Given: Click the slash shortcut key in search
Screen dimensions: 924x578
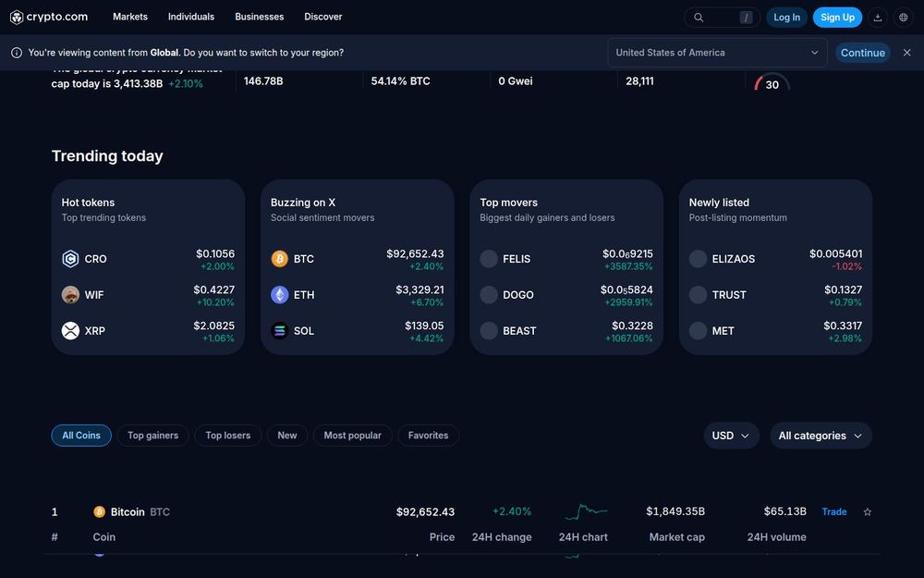Looking at the screenshot, I should tap(746, 18).
